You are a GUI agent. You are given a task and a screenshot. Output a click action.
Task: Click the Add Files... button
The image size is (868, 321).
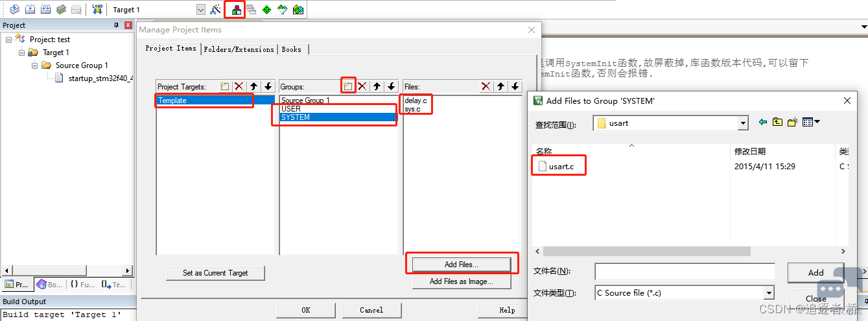(461, 265)
